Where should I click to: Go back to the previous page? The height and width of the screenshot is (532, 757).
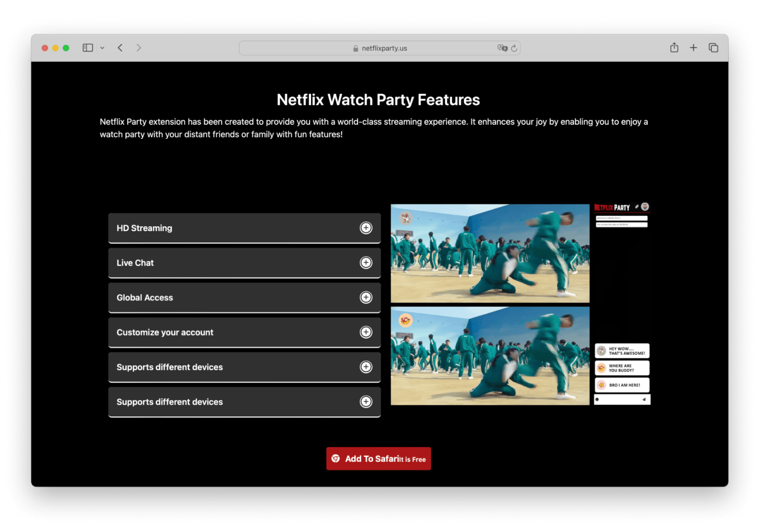[120, 48]
